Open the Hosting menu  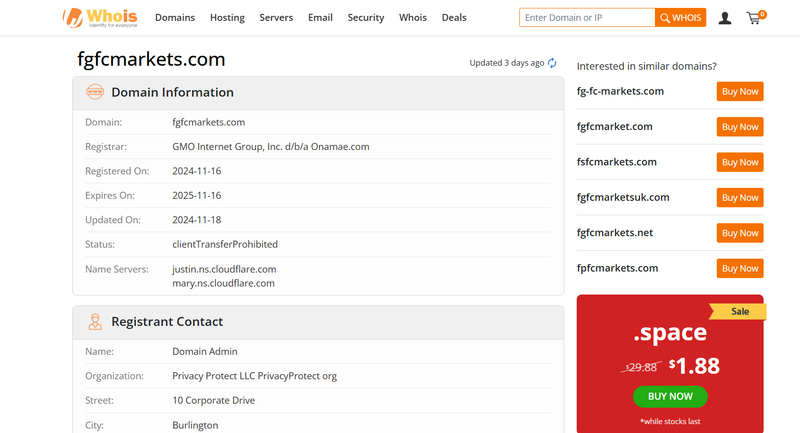point(227,17)
